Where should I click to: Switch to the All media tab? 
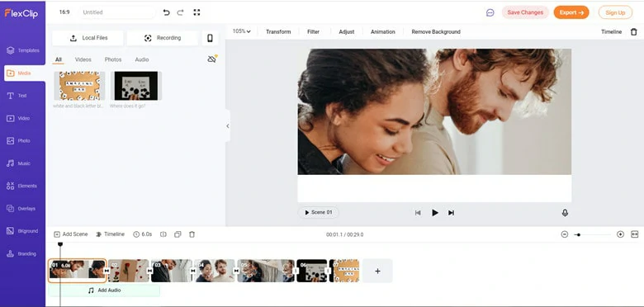pos(59,60)
